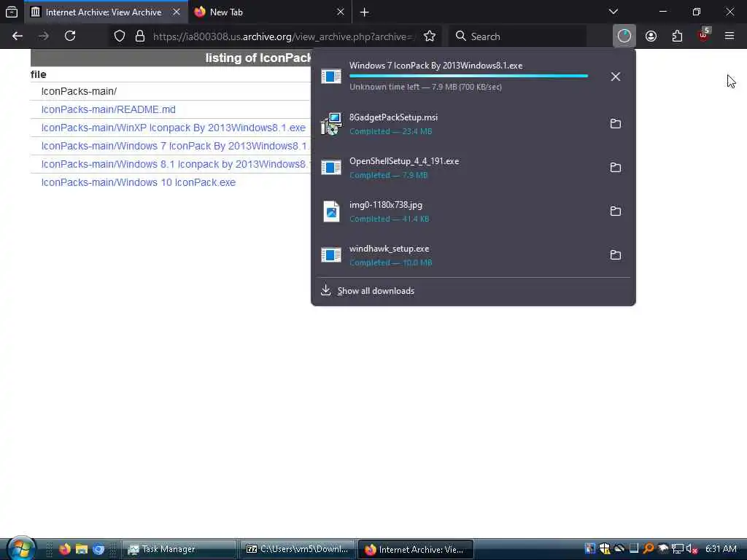Open tracking protection shield icon

click(120, 36)
